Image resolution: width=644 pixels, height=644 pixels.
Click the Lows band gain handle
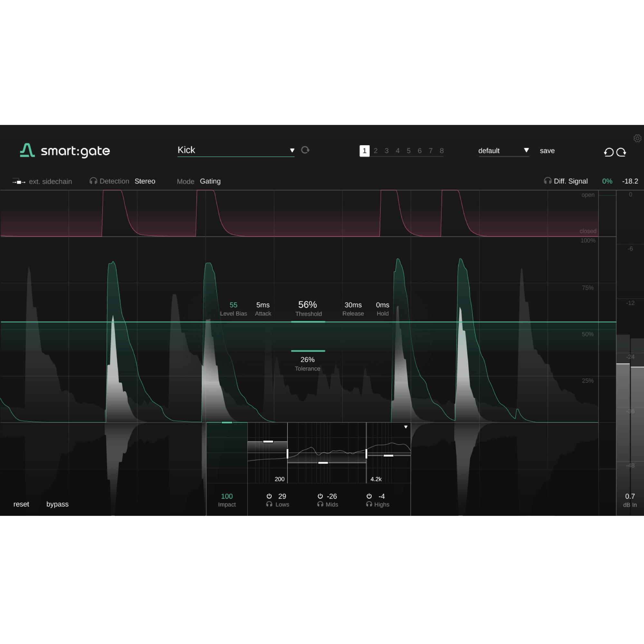click(x=268, y=441)
